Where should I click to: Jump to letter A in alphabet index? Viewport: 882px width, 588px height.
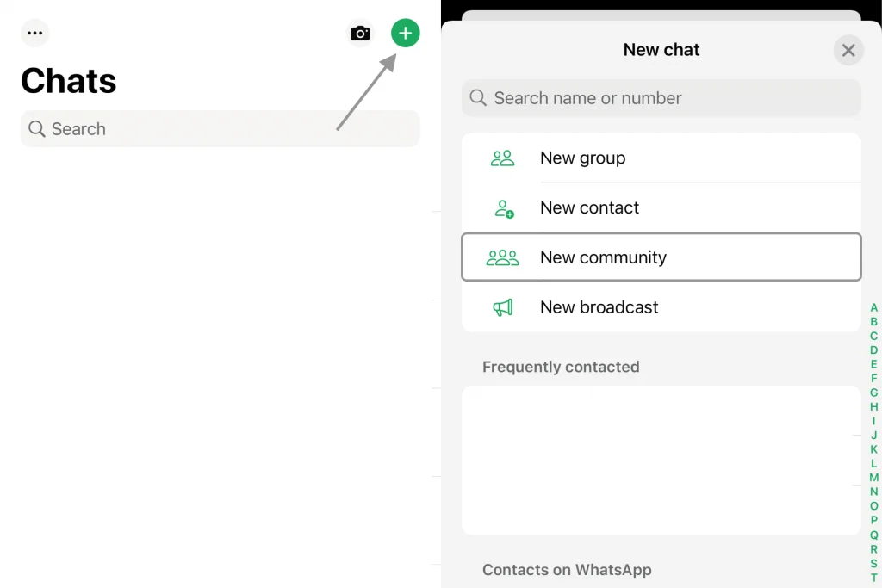874,307
